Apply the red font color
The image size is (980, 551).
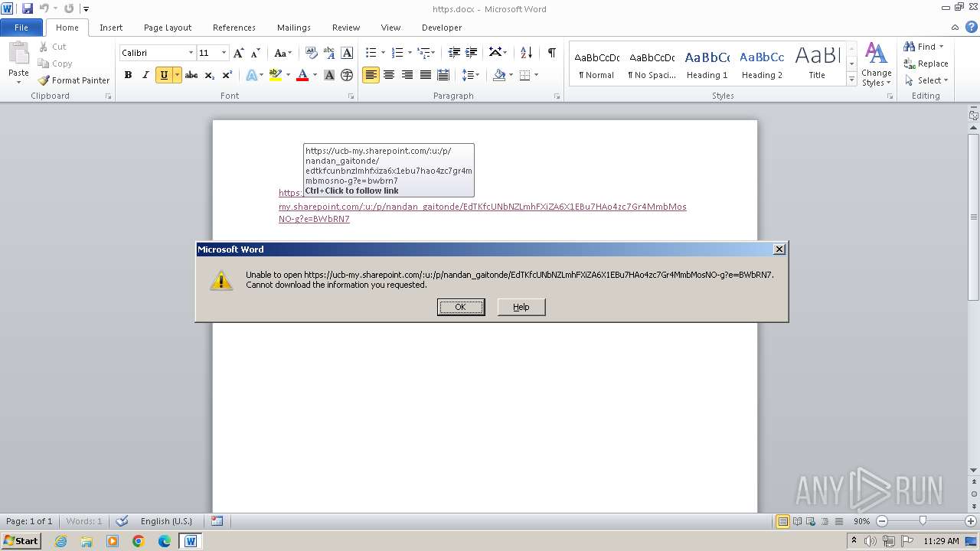302,75
